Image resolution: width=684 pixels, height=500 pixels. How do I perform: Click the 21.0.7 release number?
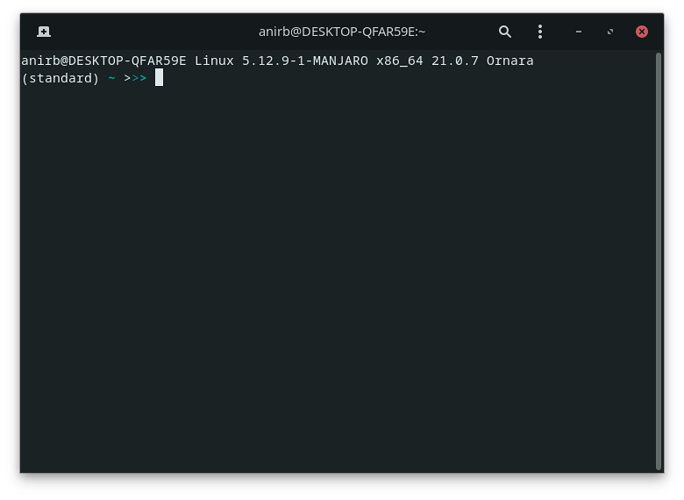pos(455,61)
